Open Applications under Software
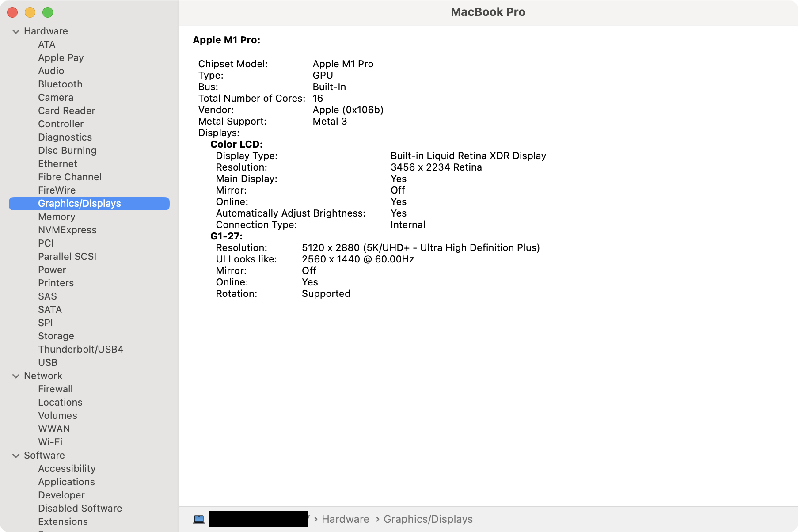The image size is (798, 532). [x=67, y=482]
